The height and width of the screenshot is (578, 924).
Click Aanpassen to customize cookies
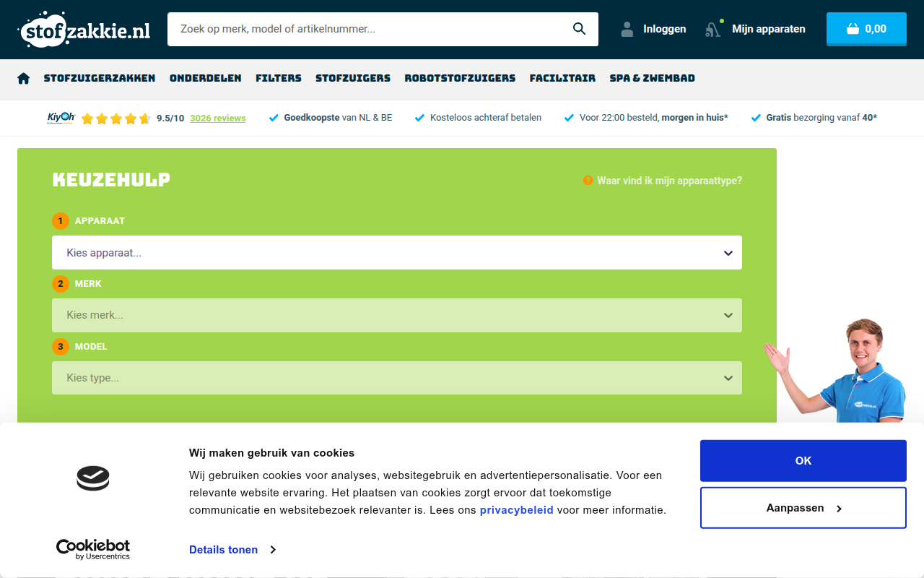[x=803, y=508]
